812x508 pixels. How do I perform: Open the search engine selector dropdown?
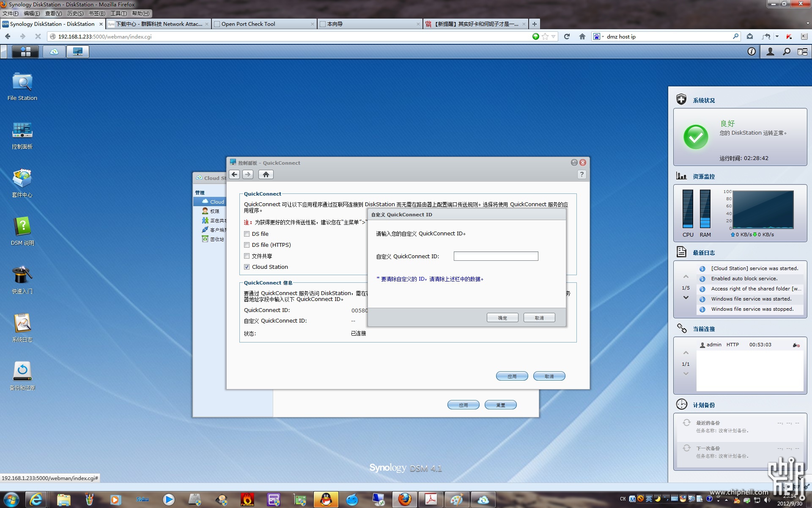click(x=598, y=36)
